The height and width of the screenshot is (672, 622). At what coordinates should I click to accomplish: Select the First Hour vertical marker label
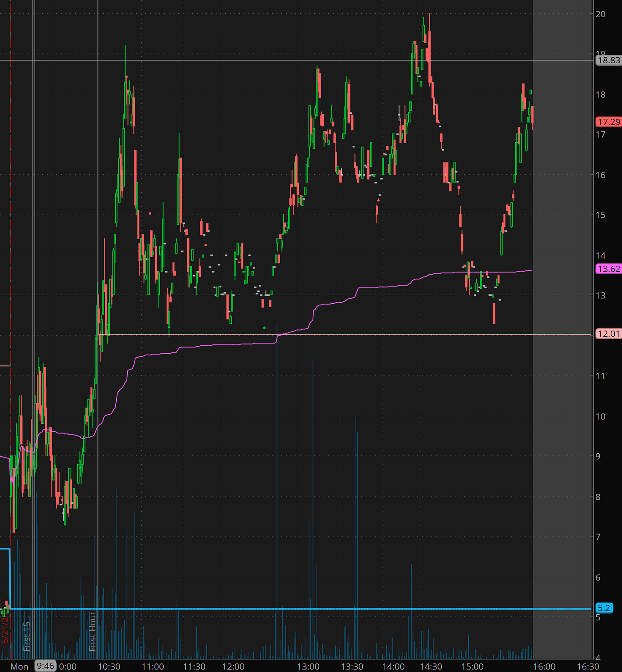click(93, 631)
